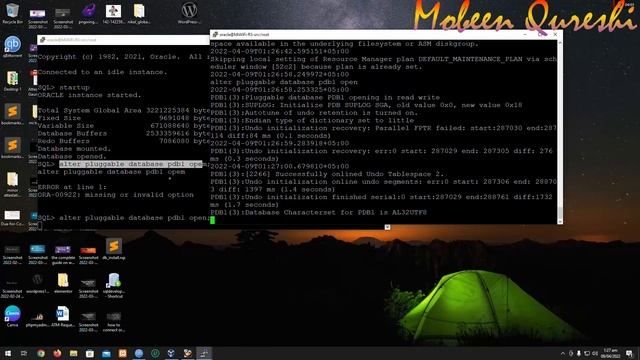The image size is (640, 360).
Task: Open the Mail app on the taskbar
Action: tap(106, 353)
